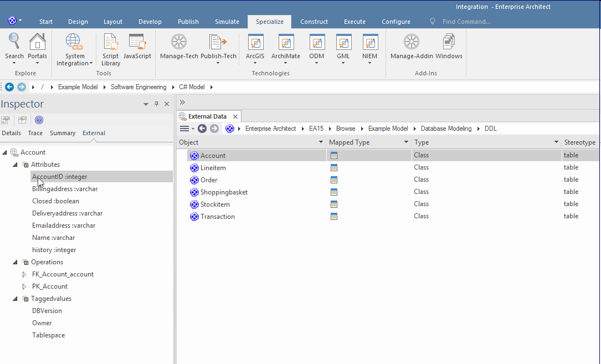Click the Find Command search field
The image size is (601, 364).
(466, 22)
